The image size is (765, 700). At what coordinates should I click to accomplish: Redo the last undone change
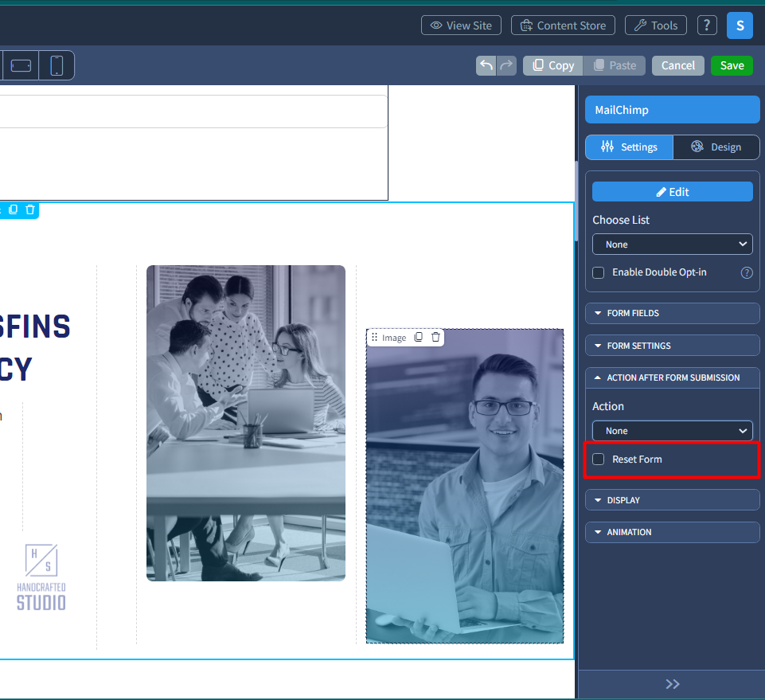(x=507, y=65)
